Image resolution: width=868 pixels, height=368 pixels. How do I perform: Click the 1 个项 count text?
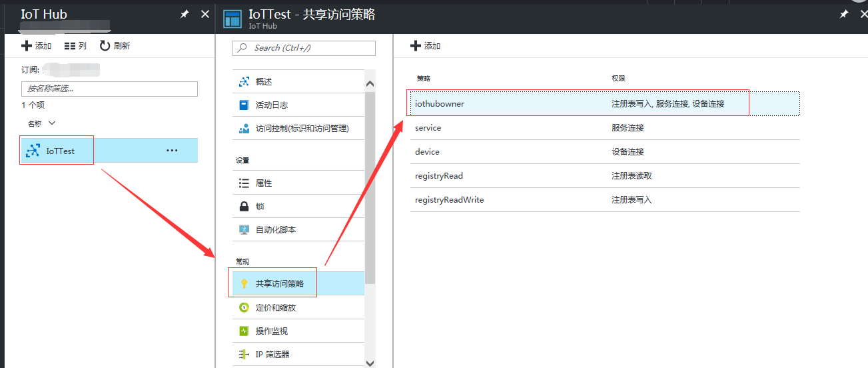(33, 105)
